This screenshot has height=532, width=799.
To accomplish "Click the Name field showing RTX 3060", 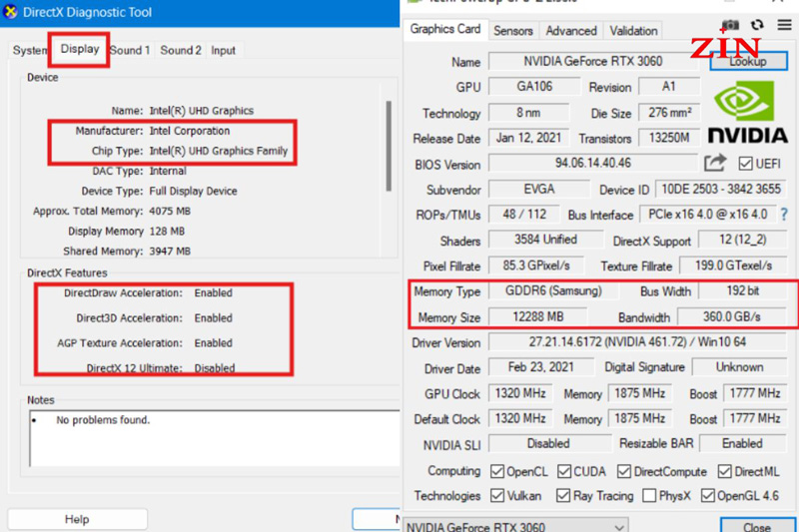I will pos(593,62).
